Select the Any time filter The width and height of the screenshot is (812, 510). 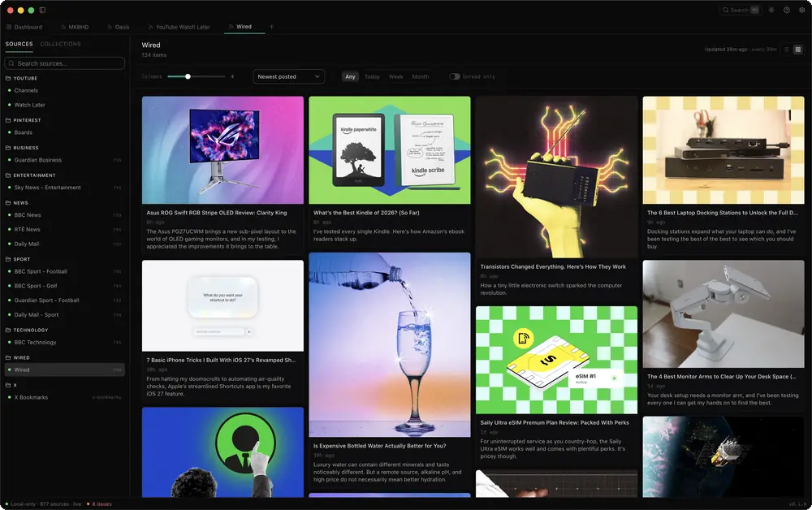(351, 76)
